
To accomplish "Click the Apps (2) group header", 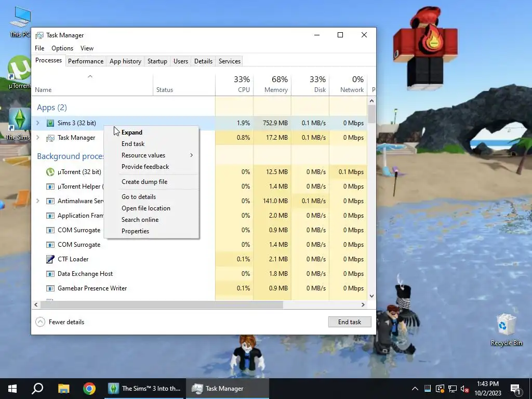I will coord(52,108).
